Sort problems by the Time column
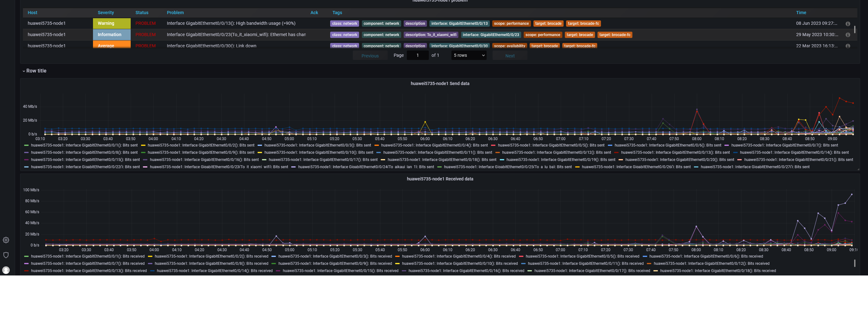The image size is (868, 331). pos(801,13)
